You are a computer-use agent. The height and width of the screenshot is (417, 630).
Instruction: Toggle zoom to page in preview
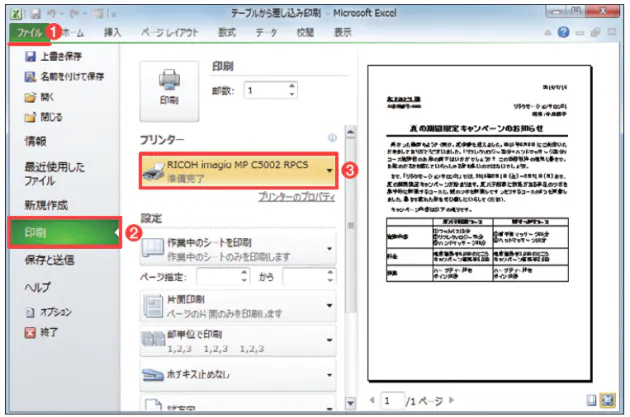tap(608, 400)
